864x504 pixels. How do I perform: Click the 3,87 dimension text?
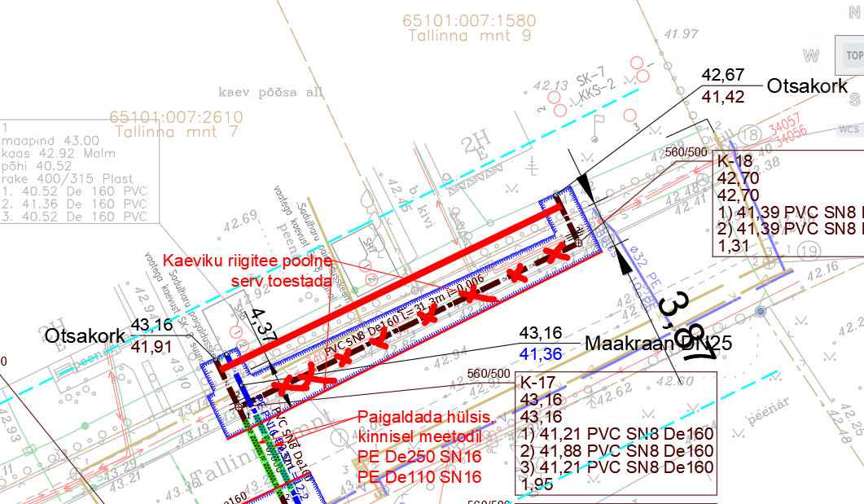tap(686, 326)
